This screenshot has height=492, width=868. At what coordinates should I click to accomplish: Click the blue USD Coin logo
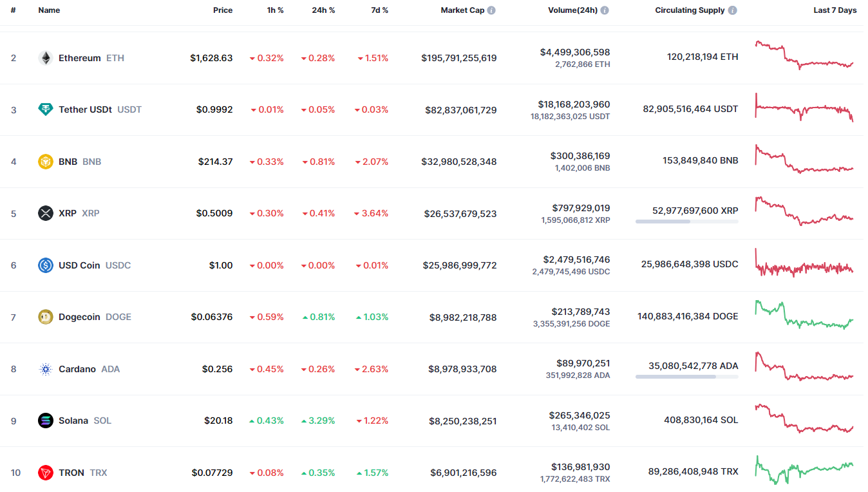(45, 265)
